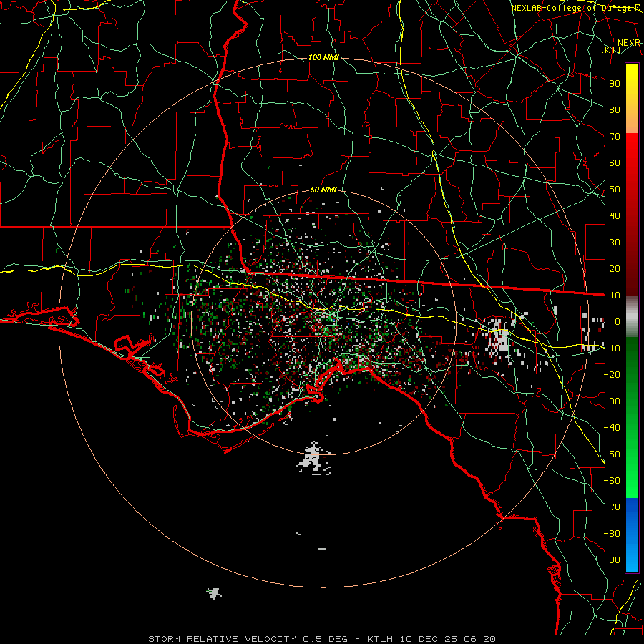Pick the bright green segment near -60

632,484
